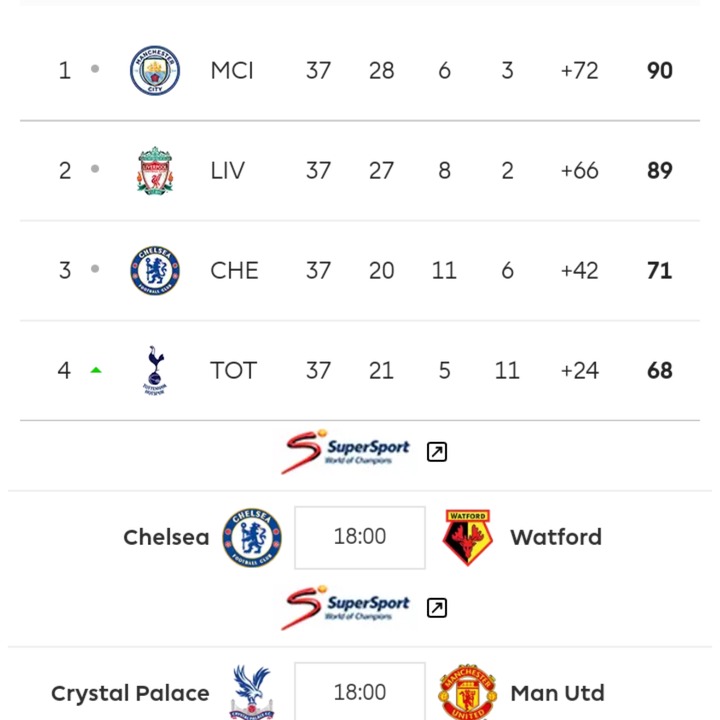Click Chelsea badge in fixture row
The width and height of the screenshot is (720, 720).
[252, 537]
